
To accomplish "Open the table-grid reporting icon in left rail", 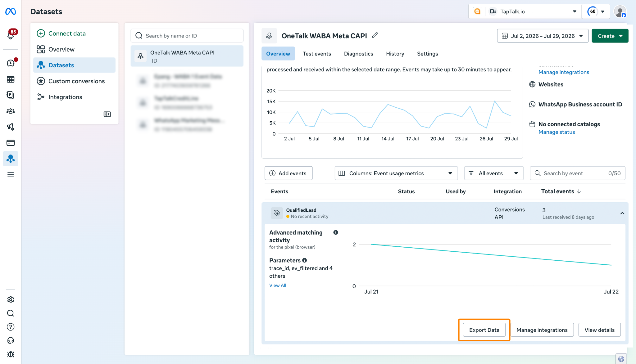I will [11, 79].
